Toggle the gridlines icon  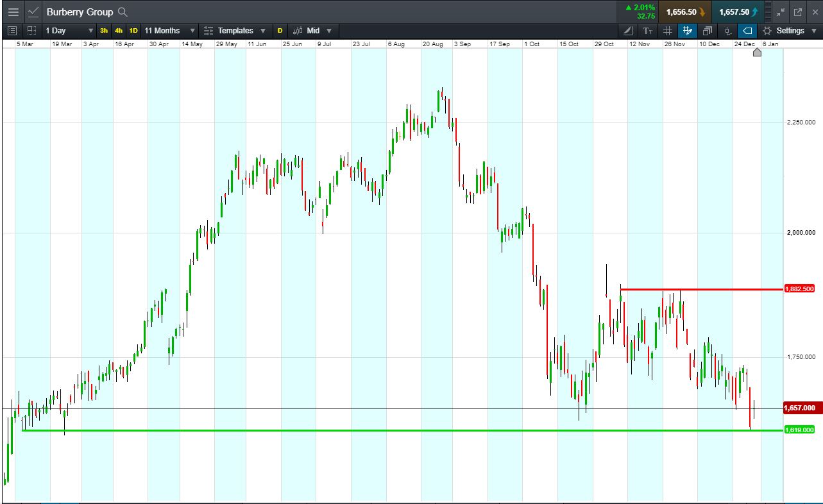coord(668,30)
